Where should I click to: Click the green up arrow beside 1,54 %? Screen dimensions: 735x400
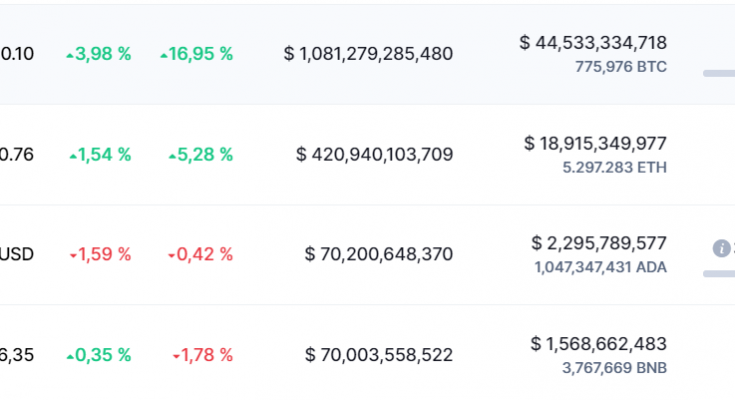tap(73, 157)
